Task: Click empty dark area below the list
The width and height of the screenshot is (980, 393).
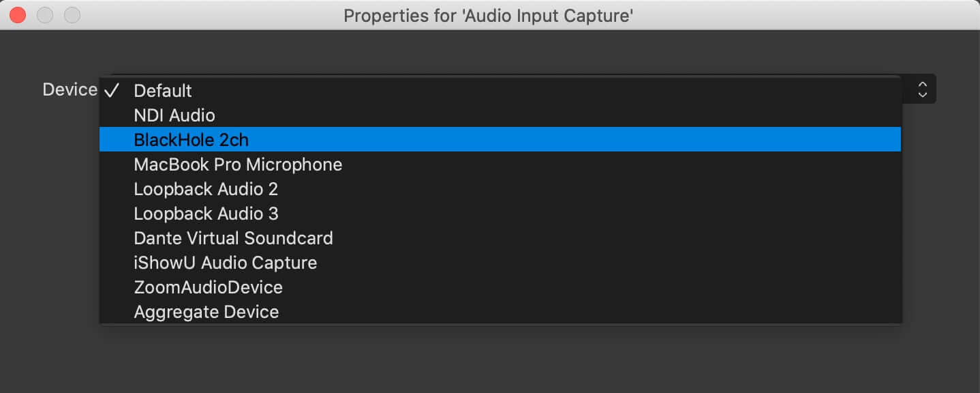Action: coord(490,358)
